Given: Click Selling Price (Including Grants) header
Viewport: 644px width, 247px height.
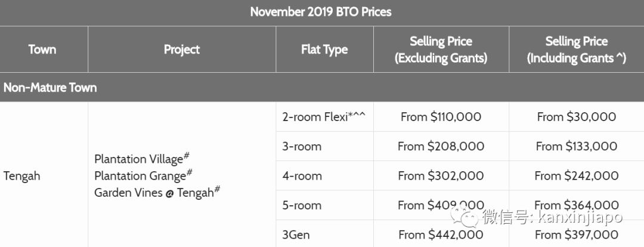Looking at the screenshot, I should [x=576, y=50].
